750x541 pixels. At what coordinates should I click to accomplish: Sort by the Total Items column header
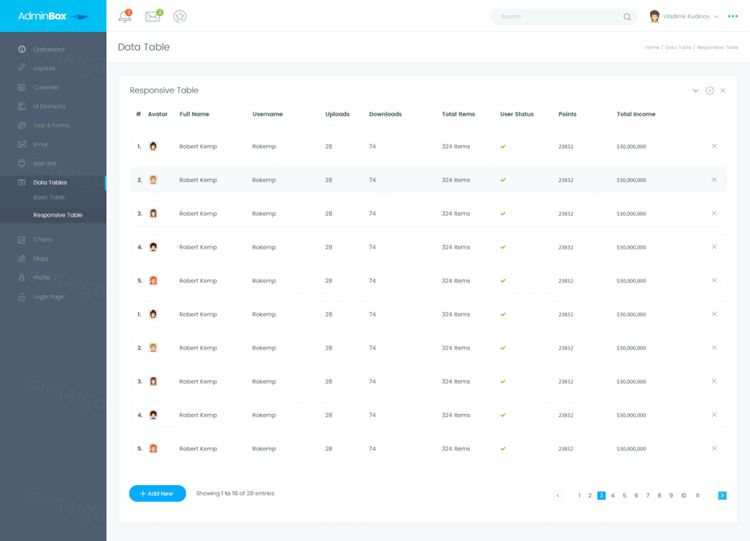458,114
